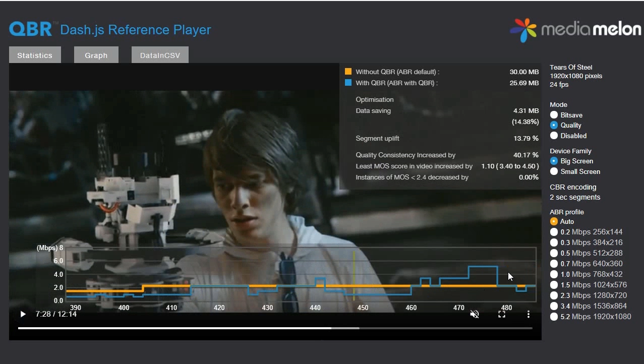The height and width of the screenshot is (364, 644).
Task: Click the Tears Of Steel title text
Action: pos(571,67)
